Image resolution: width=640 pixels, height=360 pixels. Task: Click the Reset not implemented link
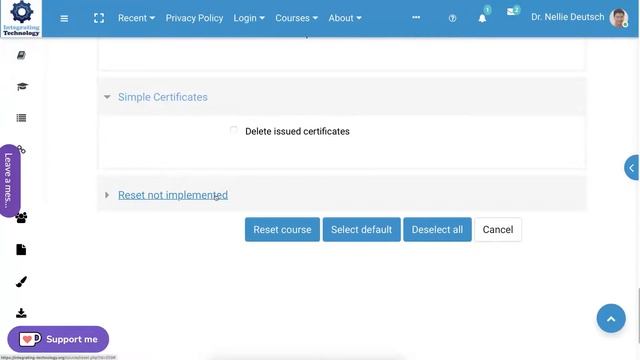[173, 195]
